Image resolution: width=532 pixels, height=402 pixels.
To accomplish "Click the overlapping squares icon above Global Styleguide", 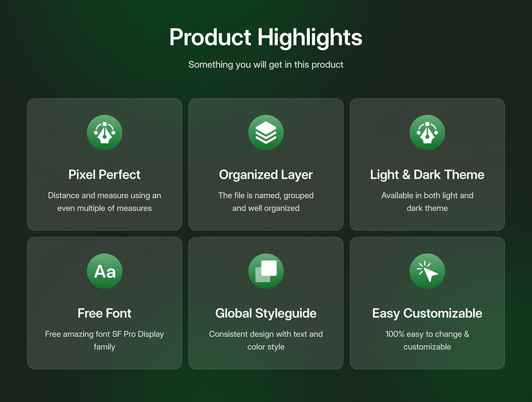I will [266, 271].
